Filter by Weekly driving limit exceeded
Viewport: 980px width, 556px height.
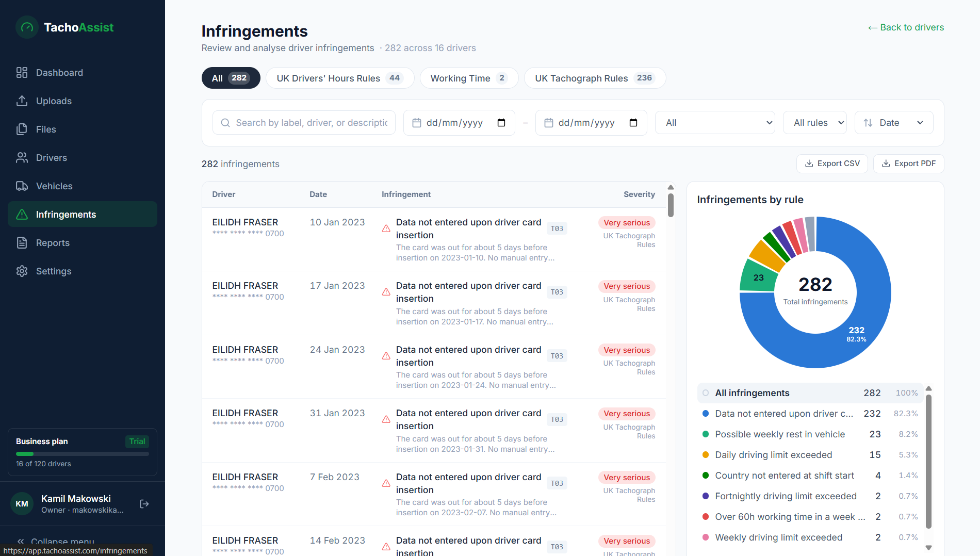[810, 537]
